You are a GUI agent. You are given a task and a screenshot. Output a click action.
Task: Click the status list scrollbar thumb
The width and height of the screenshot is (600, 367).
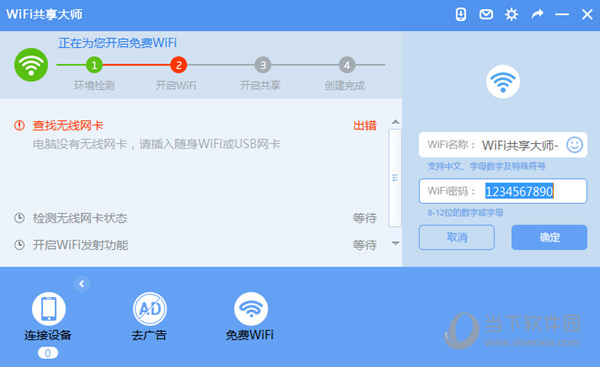pyautogui.click(x=395, y=178)
